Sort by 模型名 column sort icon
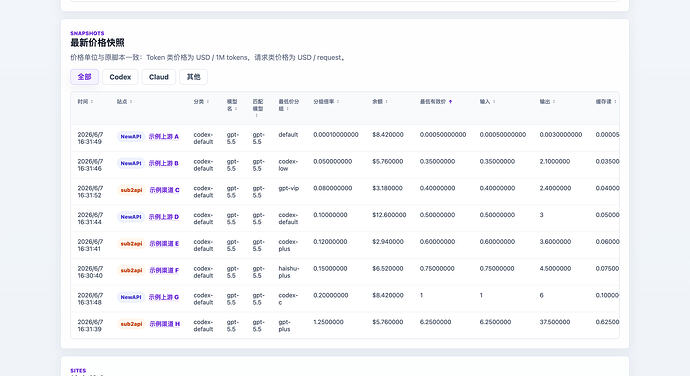This screenshot has width=690, height=376. tap(236, 109)
